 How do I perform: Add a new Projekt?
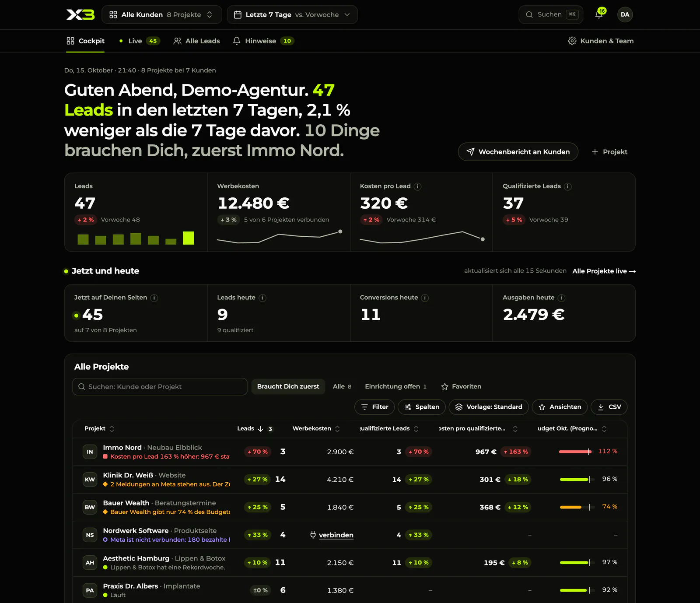pos(609,152)
